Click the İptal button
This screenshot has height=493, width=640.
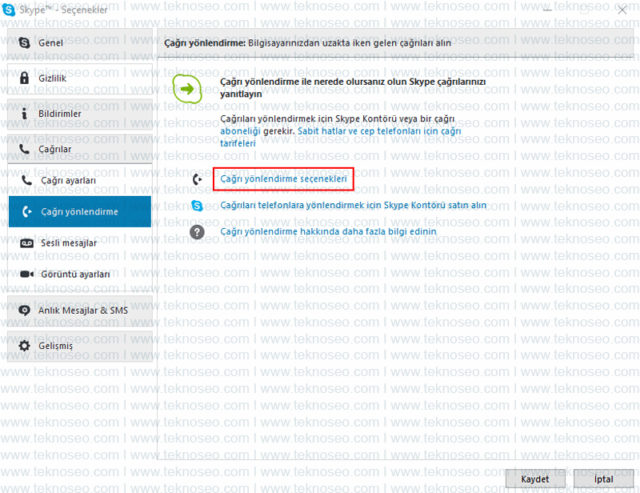tap(603, 479)
